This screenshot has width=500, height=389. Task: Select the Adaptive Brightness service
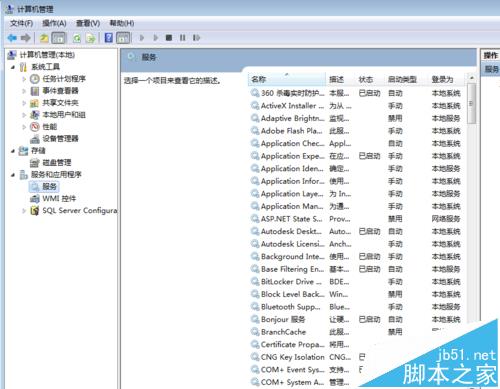pyautogui.click(x=356, y=118)
